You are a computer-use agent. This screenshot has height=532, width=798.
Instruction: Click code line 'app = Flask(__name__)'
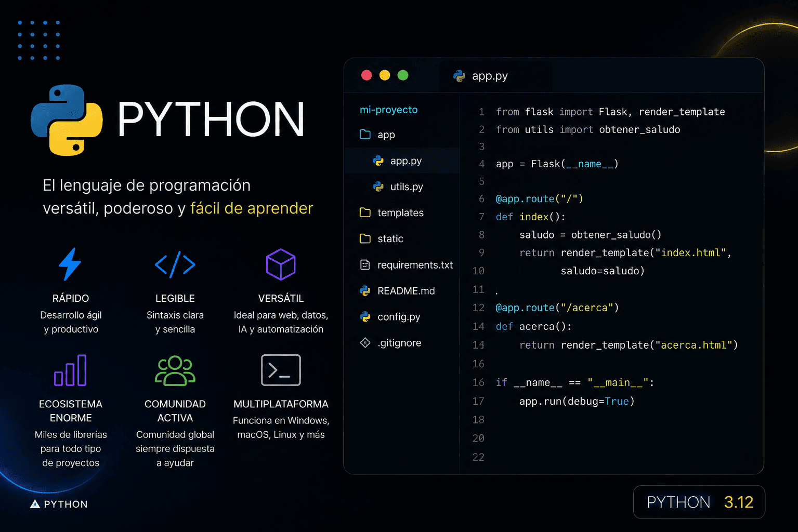tap(557, 164)
